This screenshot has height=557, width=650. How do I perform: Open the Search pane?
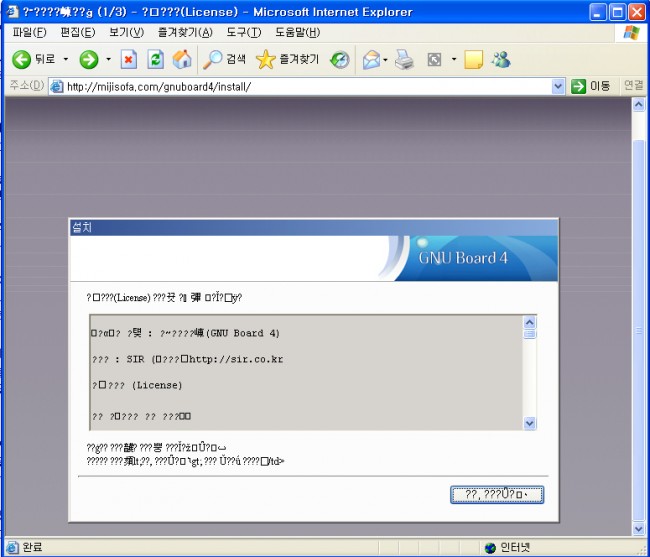point(225,59)
